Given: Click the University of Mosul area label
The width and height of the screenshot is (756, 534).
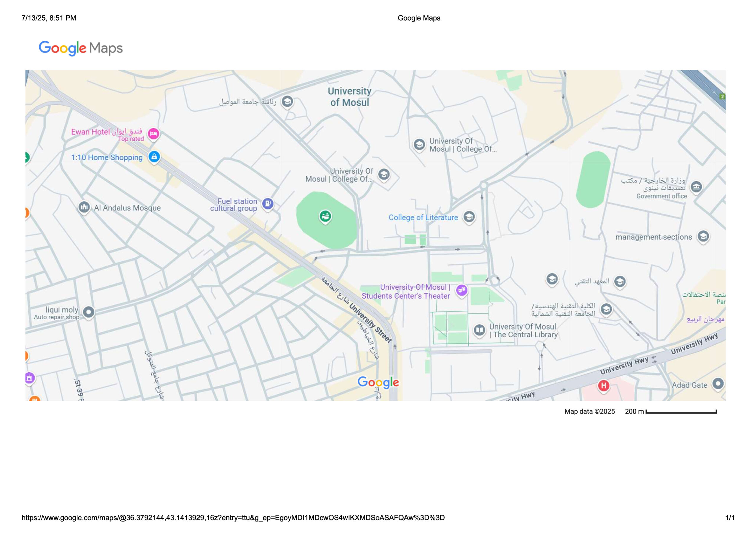Looking at the screenshot, I should [349, 97].
